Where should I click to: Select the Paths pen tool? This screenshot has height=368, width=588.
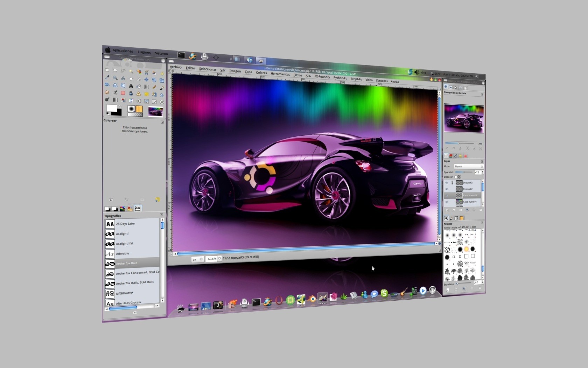[162, 73]
